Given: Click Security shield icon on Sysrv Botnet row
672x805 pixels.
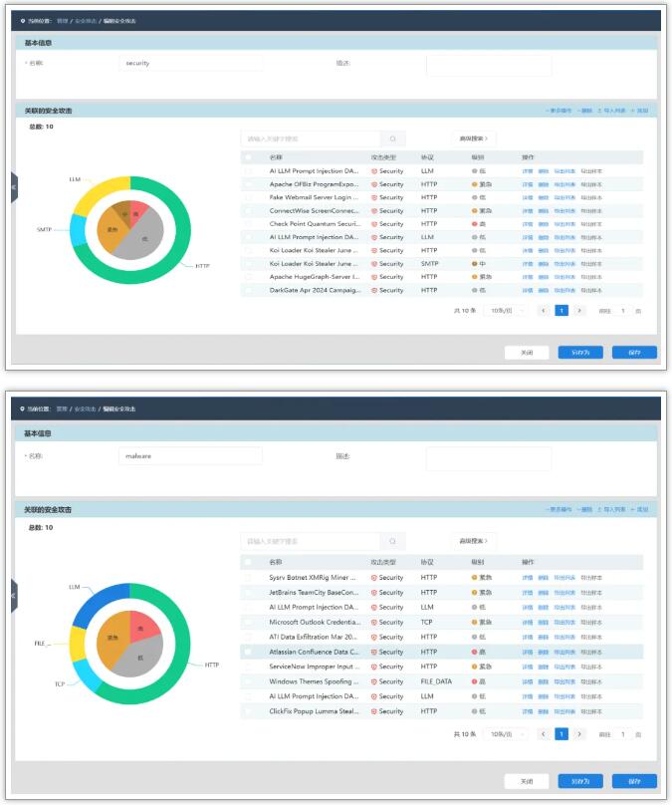Looking at the screenshot, I should pyautogui.click(x=374, y=578).
